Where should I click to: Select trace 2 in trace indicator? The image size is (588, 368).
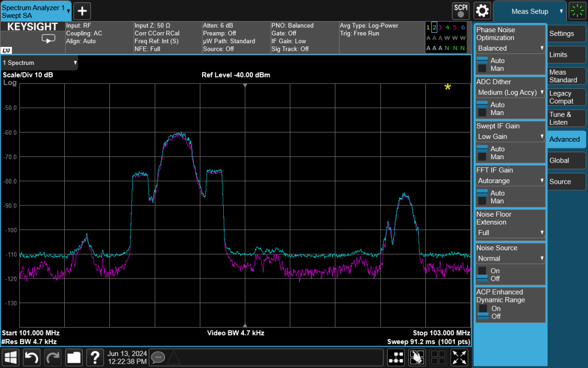point(434,27)
